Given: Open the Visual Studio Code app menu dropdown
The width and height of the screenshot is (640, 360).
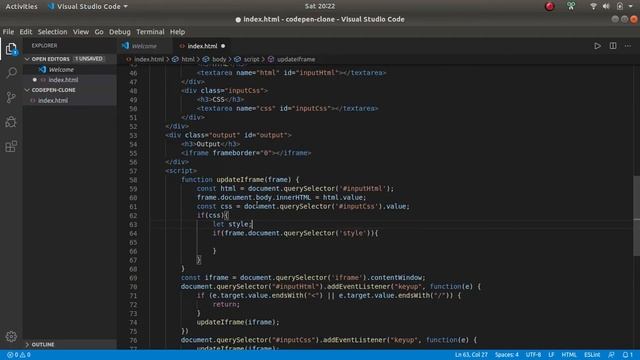Looking at the screenshot, I should point(88,7).
